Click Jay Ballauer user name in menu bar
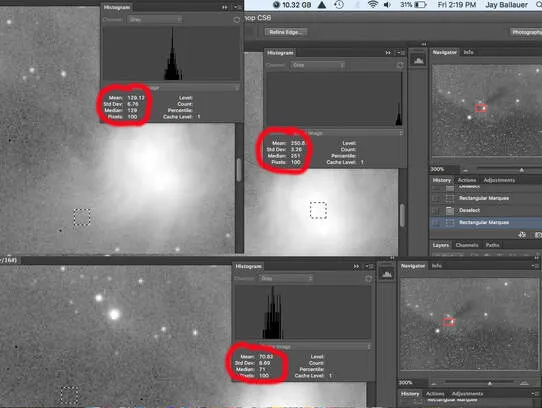This screenshot has width=542, height=408. tap(506, 5)
